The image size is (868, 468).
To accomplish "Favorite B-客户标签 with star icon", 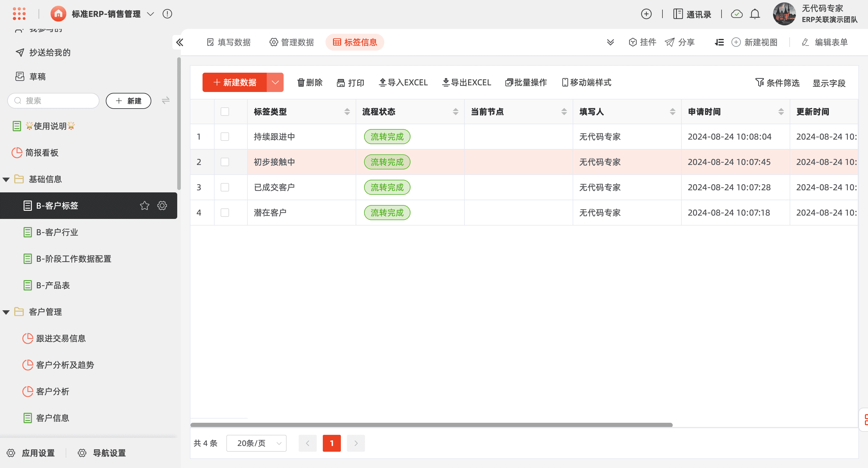I will [145, 206].
